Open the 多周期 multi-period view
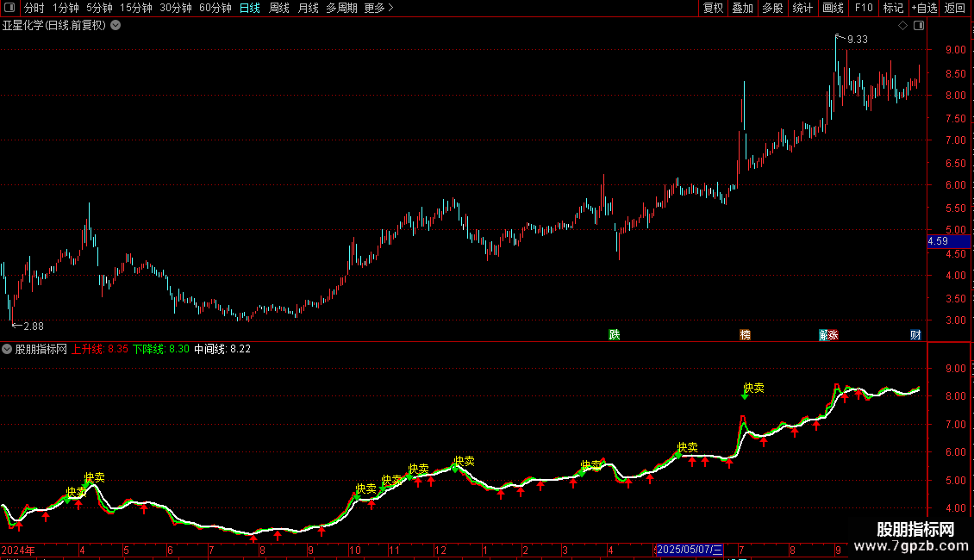 341,8
